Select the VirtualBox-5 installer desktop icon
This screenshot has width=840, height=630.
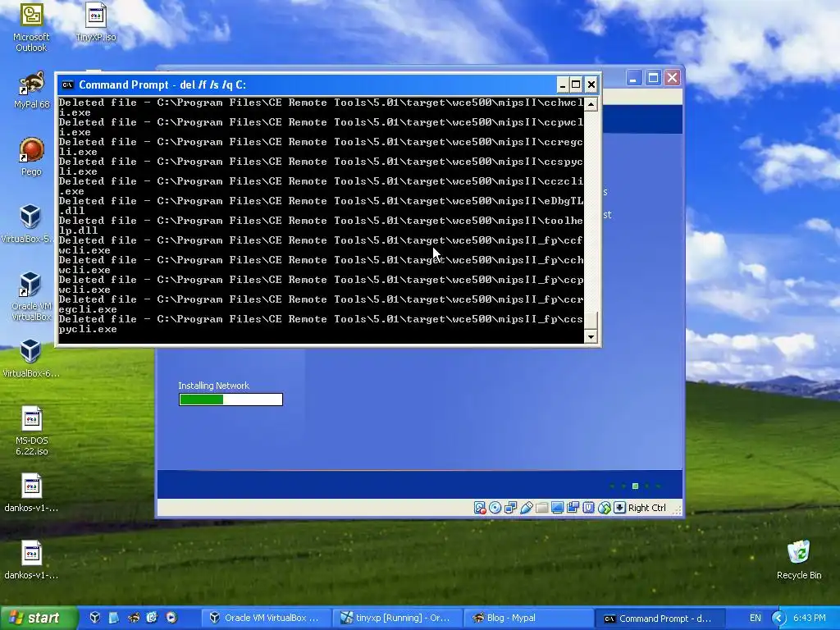(x=30, y=224)
